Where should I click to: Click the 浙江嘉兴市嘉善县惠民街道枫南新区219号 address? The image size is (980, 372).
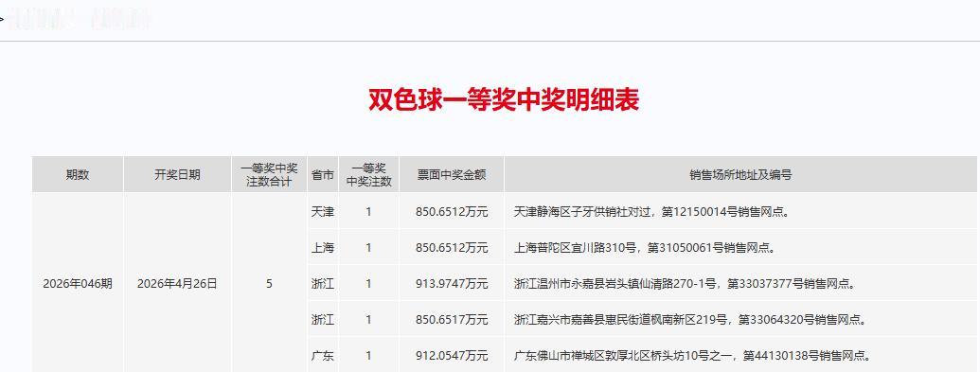690,320
